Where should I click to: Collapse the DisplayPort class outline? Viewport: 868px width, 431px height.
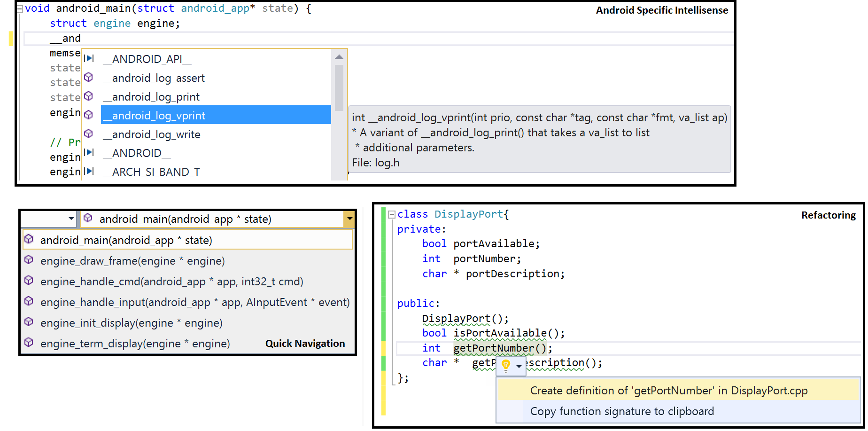(392, 215)
